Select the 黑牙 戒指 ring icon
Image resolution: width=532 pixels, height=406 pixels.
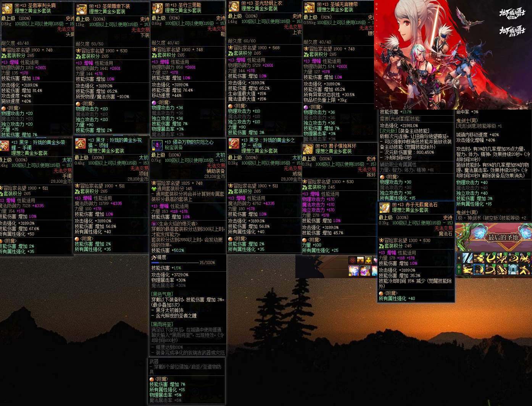pyautogui.click(x=234, y=143)
